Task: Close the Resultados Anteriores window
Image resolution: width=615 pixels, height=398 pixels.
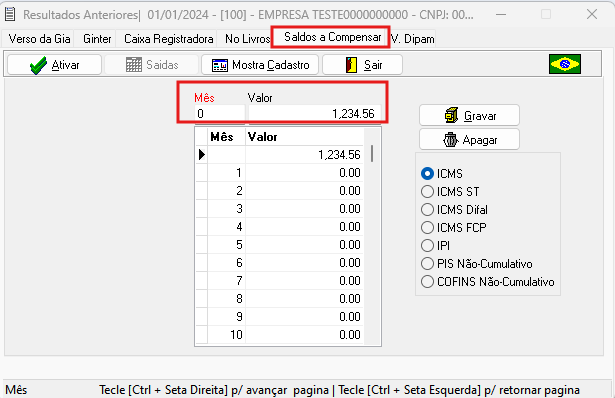Action: (x=592, y=15)
